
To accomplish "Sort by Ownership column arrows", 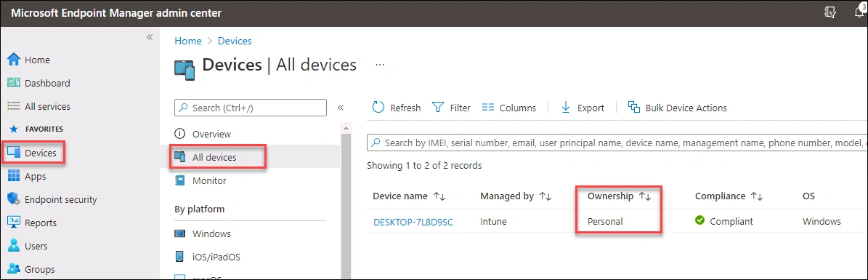I will pyautogui.click(x=645, y=196).
